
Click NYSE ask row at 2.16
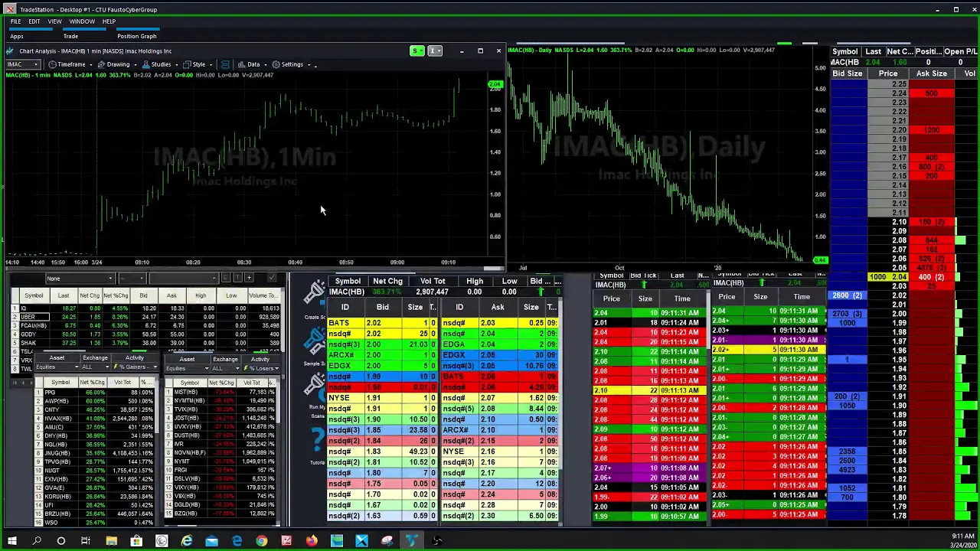499,452
